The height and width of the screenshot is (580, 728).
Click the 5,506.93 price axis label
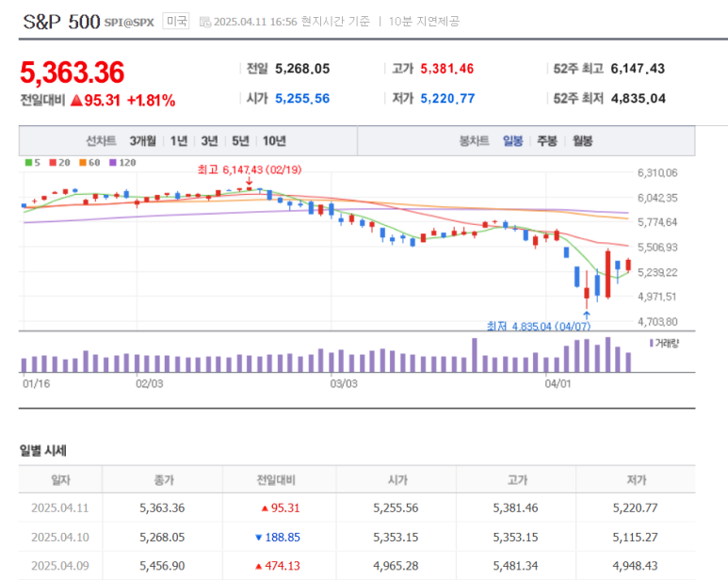(657, 248)
